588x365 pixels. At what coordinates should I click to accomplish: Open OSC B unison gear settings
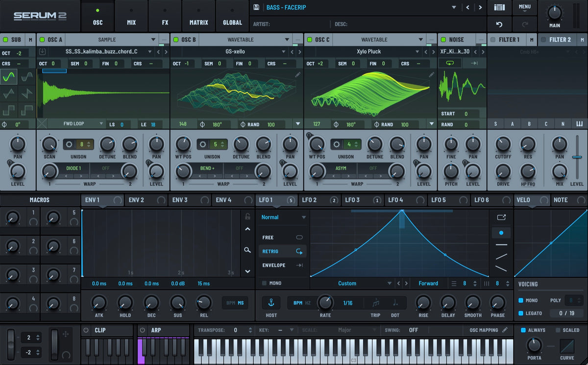(x=203, y=145)
